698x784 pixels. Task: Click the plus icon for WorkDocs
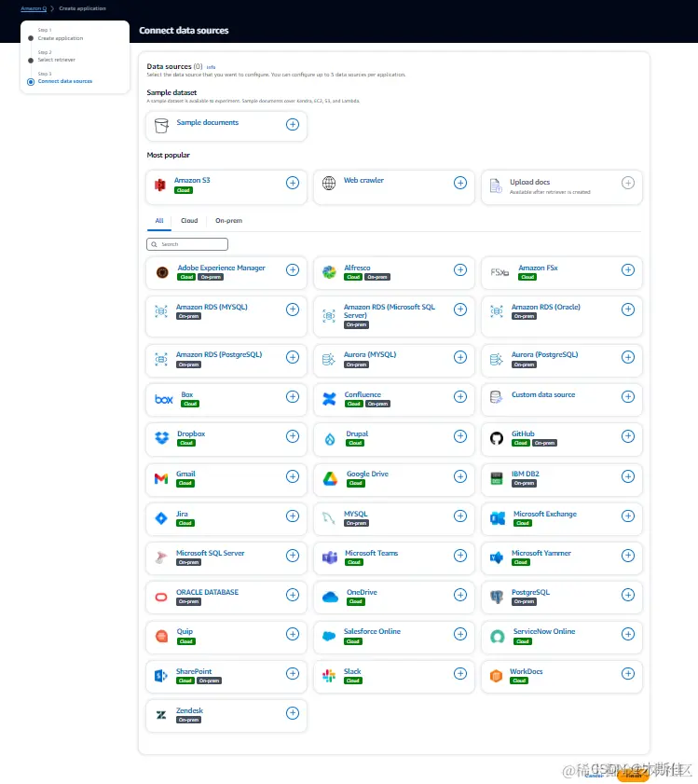(628, 673)
